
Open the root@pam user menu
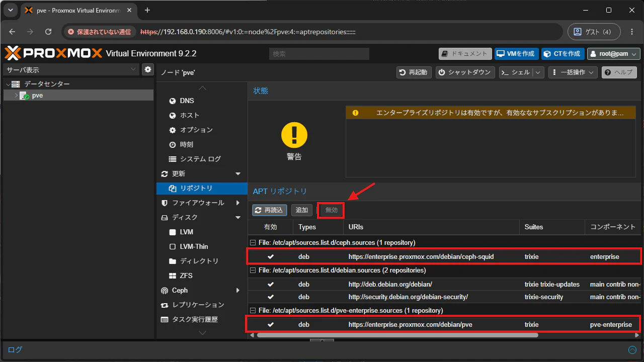coord(614,54)
